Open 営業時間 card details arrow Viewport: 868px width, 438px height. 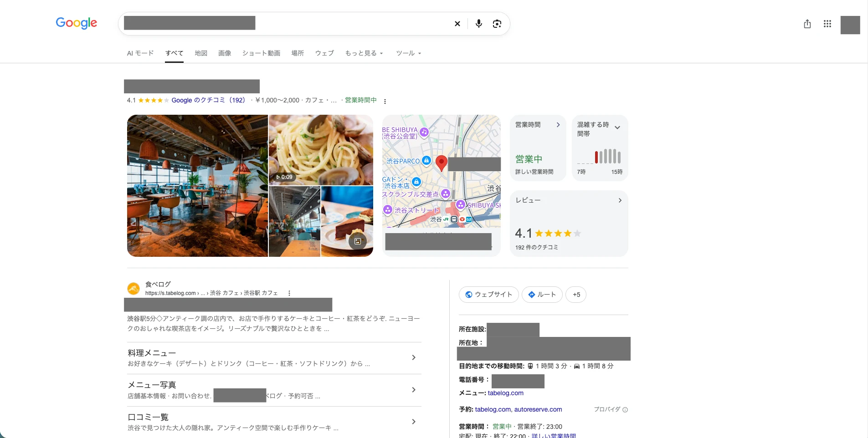(x=558, y=125)
